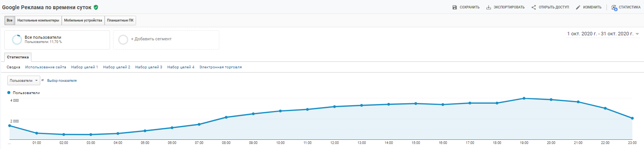The width and height of the screenshot is (644, 149).
Task: Click the Share access icon
Action: click(x=534, y=7)
